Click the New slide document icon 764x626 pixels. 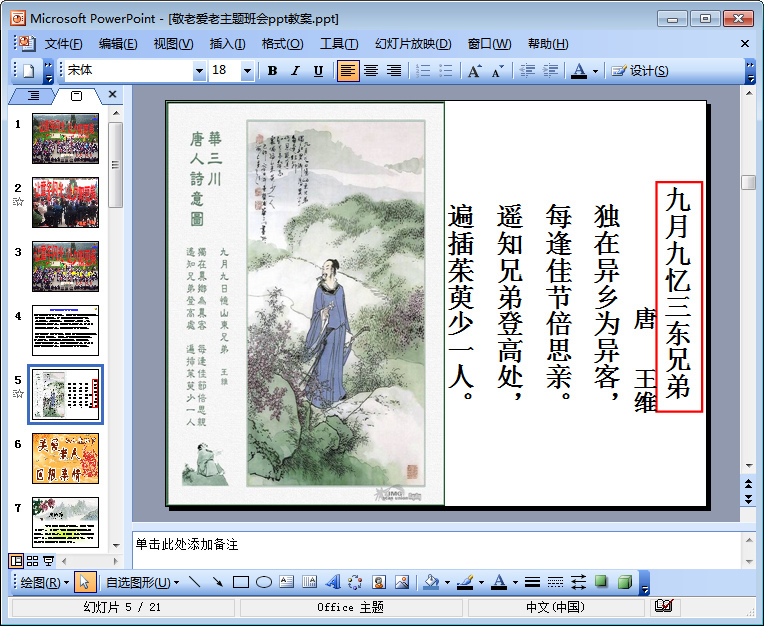tap(29, 71)
